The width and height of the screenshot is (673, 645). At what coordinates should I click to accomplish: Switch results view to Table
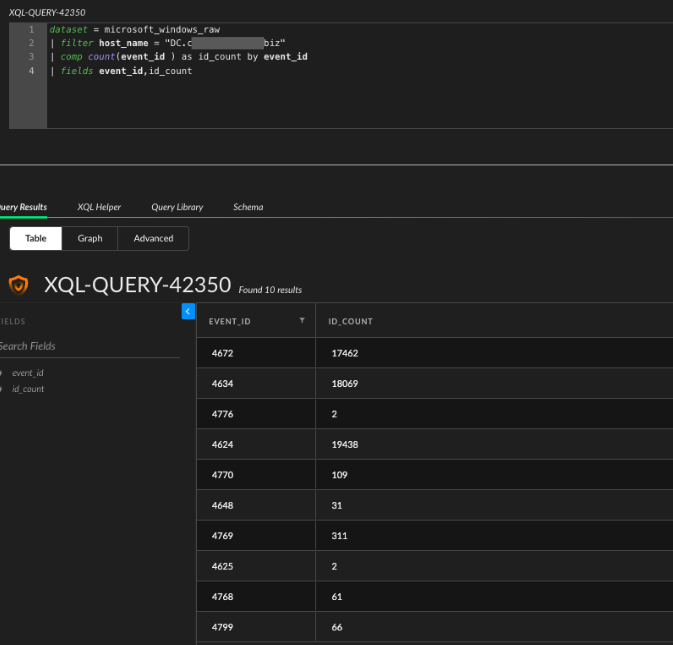click(x=36, y=238)
